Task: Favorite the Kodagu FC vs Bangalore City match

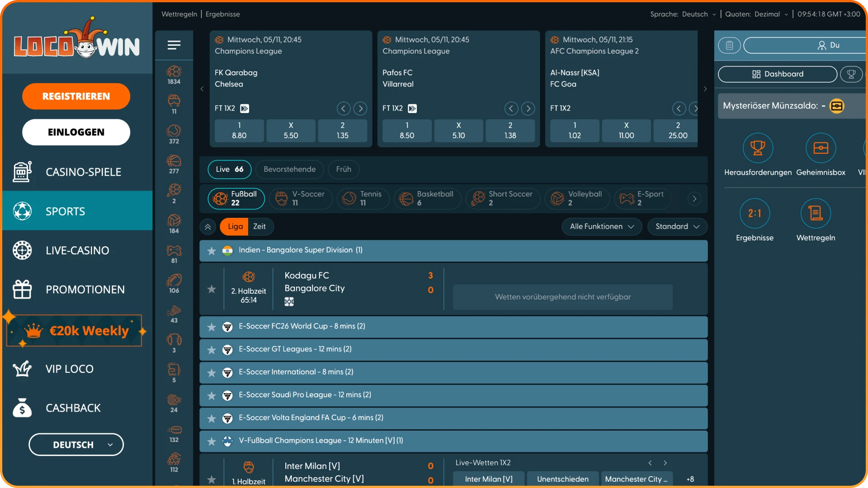Action: coord(211,289)
